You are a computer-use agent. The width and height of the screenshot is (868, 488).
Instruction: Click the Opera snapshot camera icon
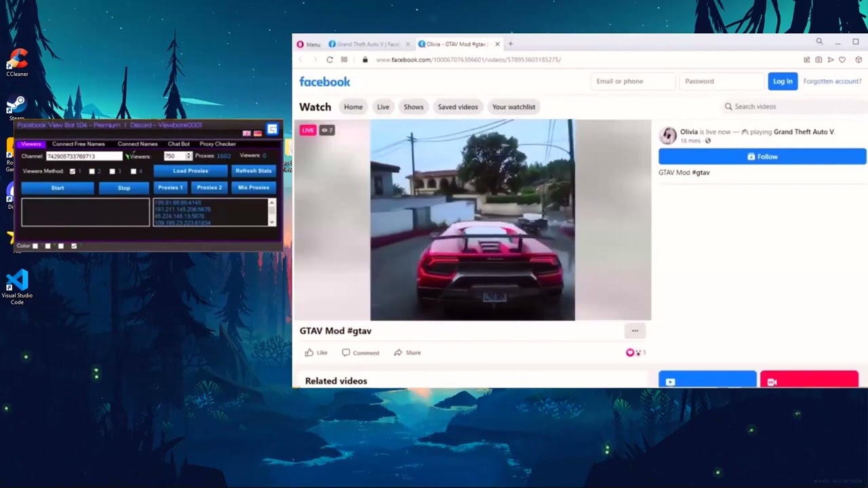pyautogui.click(x=818, y=60)
